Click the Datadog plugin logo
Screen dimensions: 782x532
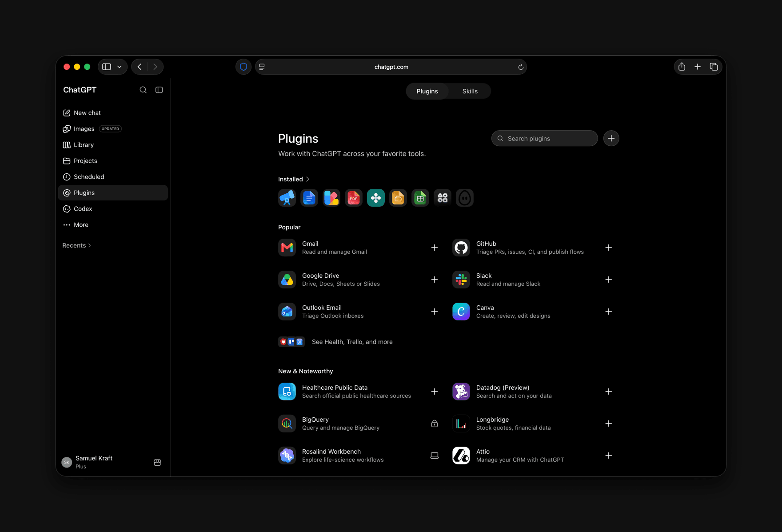point(461,392)
